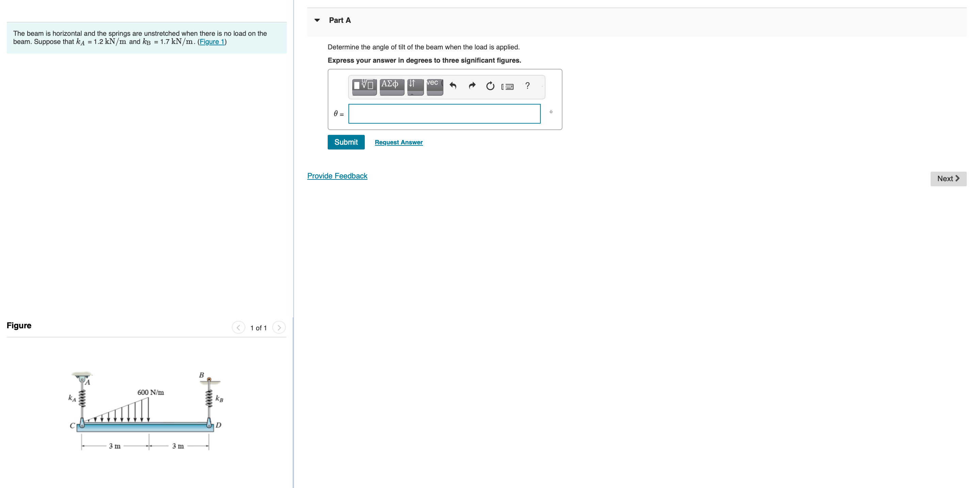
Task: Show keyboard shortcuts with the keyboard icon
Action: point(507,87)
